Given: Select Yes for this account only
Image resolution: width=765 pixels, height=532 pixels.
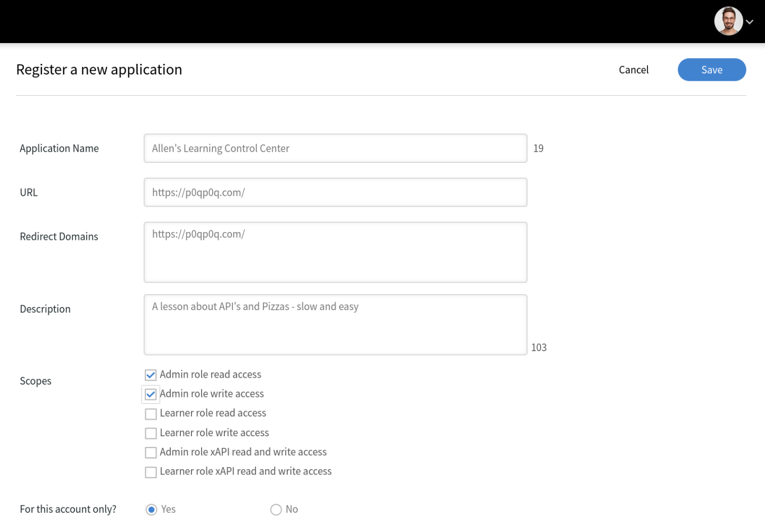Looking at the screenshot, I should [152, 510].
